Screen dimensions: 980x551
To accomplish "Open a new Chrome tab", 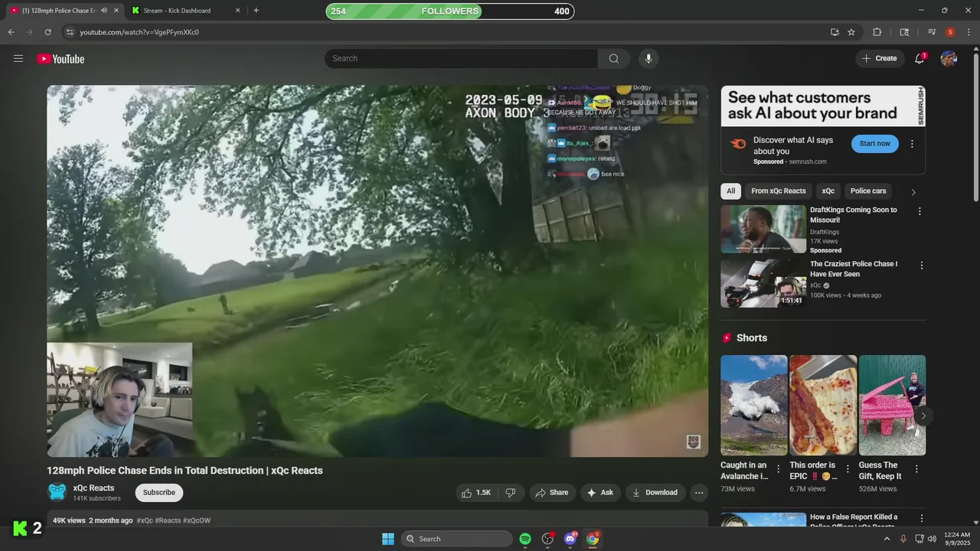I will 256,11.
